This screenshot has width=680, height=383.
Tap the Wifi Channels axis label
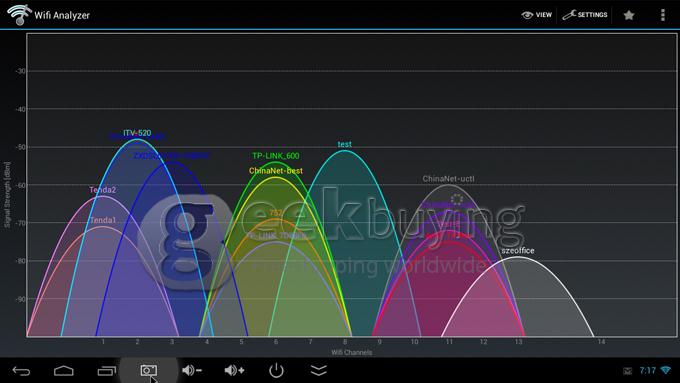click(352, 352)
